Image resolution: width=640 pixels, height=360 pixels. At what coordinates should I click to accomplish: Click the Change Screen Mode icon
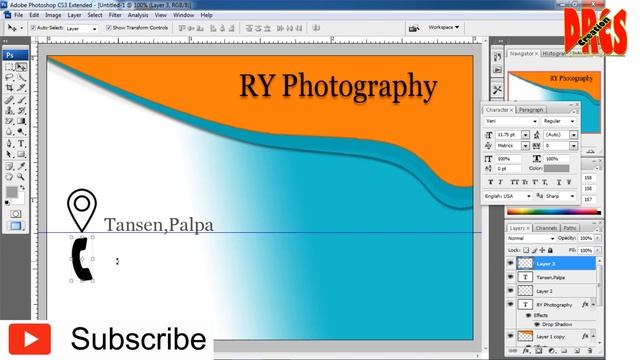click(x=16, y=226)
